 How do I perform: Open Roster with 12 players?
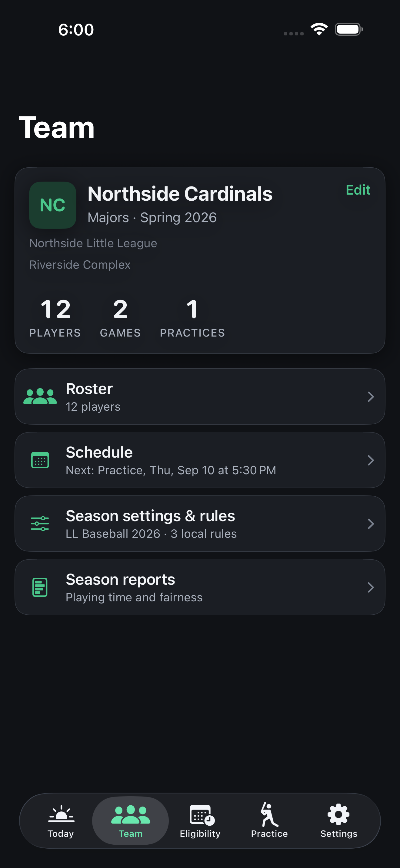[x=200, y=396]
